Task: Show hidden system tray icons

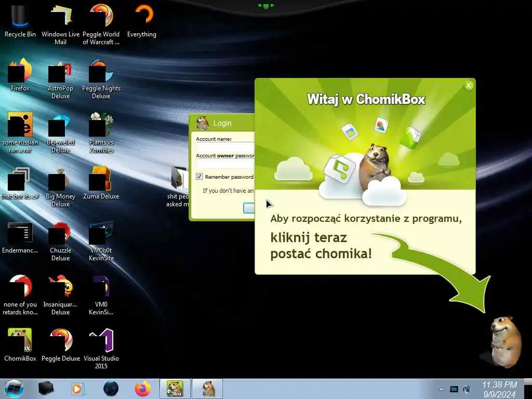Action: (x=441, y=390)
